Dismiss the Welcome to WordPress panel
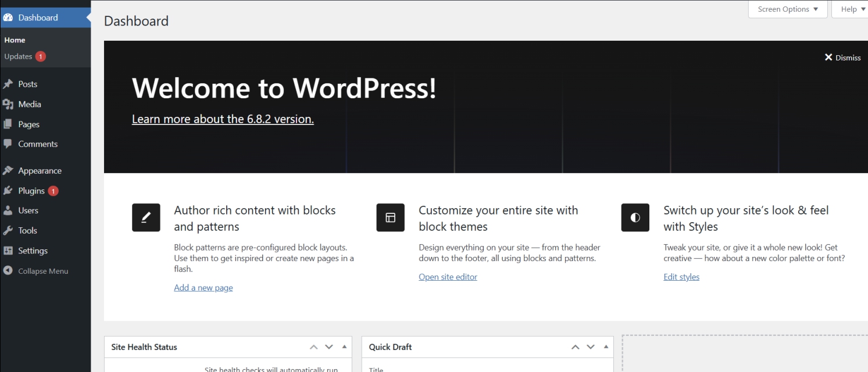 point(842,57)
